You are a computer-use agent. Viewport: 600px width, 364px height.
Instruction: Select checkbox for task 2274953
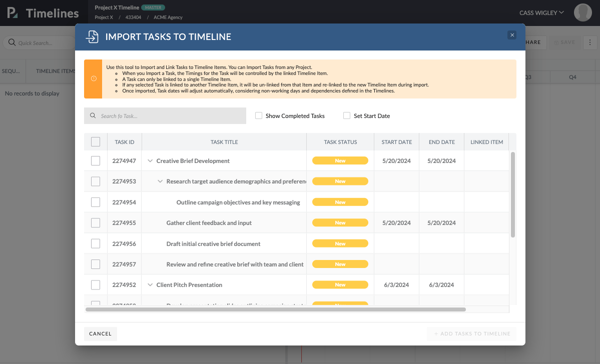tap(96, 181)
